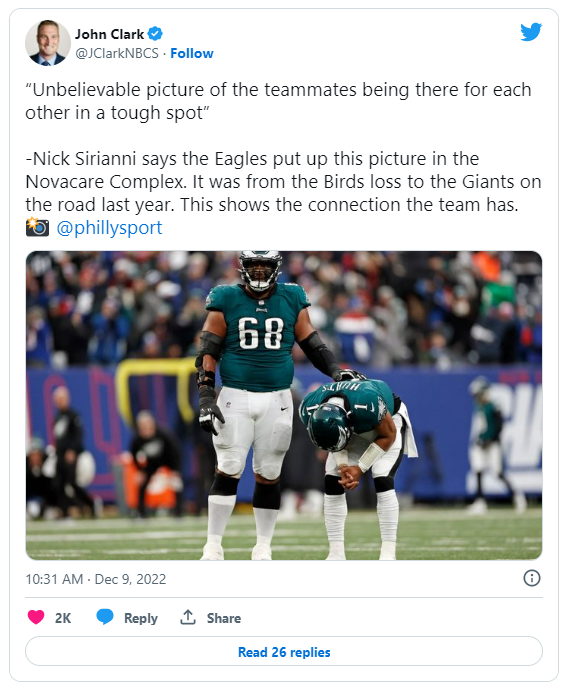Click the Share text label
569x687 pixels.
click(224, 618)
